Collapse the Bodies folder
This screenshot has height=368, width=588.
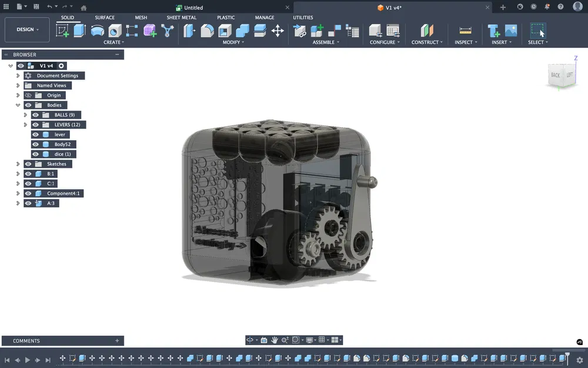[18, 105]
